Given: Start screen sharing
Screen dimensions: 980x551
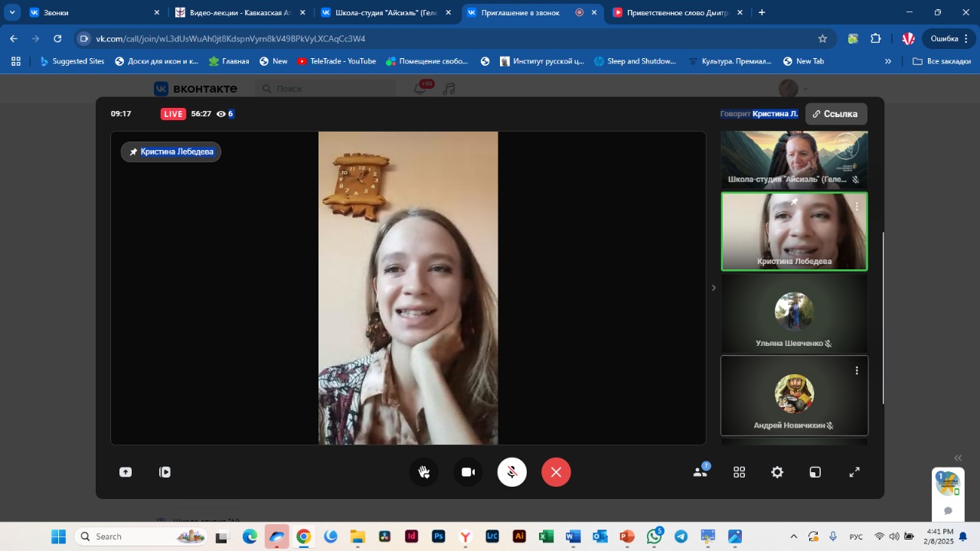Looking at the screenshot, I should point(126,472).
